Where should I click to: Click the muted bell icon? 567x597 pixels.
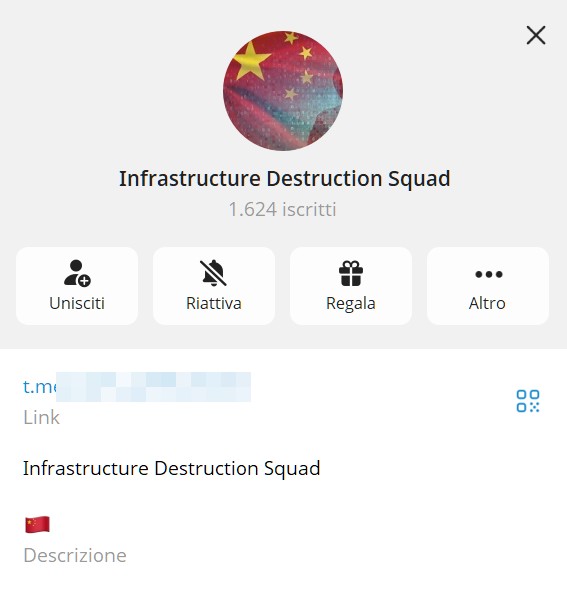(214, 273)
